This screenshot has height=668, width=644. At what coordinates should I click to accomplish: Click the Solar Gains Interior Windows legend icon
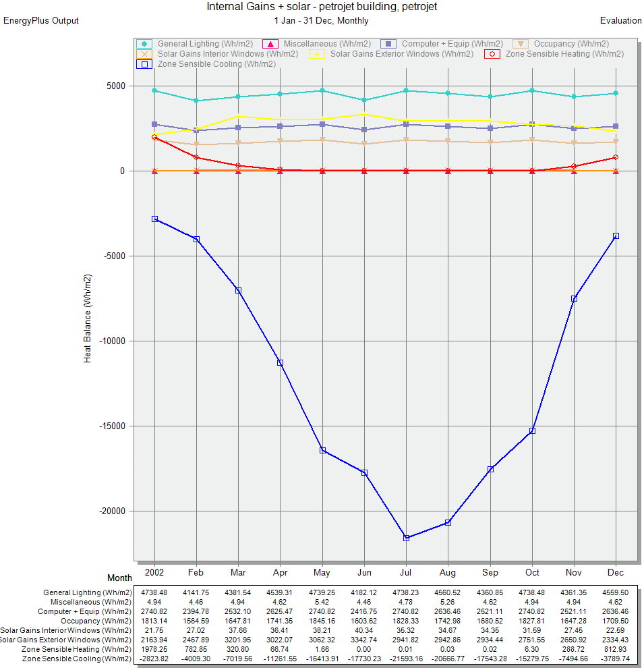click(144, 54)
